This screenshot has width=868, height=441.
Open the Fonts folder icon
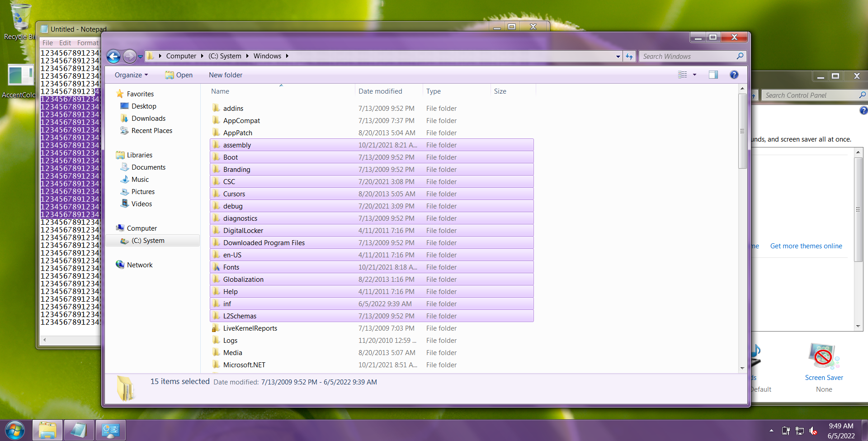pos(217,267)
